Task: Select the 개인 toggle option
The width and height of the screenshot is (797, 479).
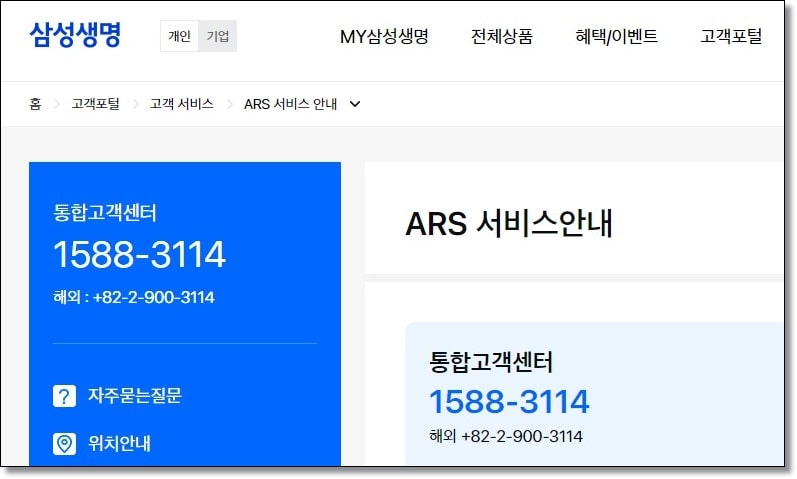Action: click(179, 36)
